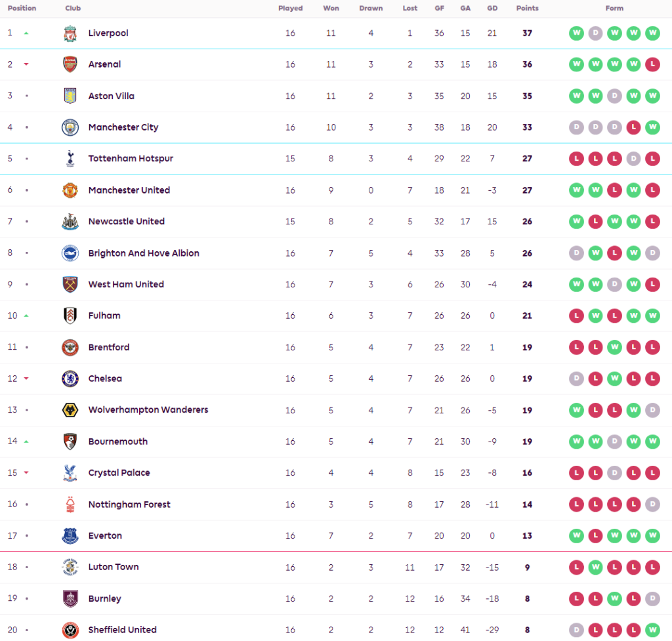Click the Liverpool club crest
672x641 pixels.
tap(70, 33)
